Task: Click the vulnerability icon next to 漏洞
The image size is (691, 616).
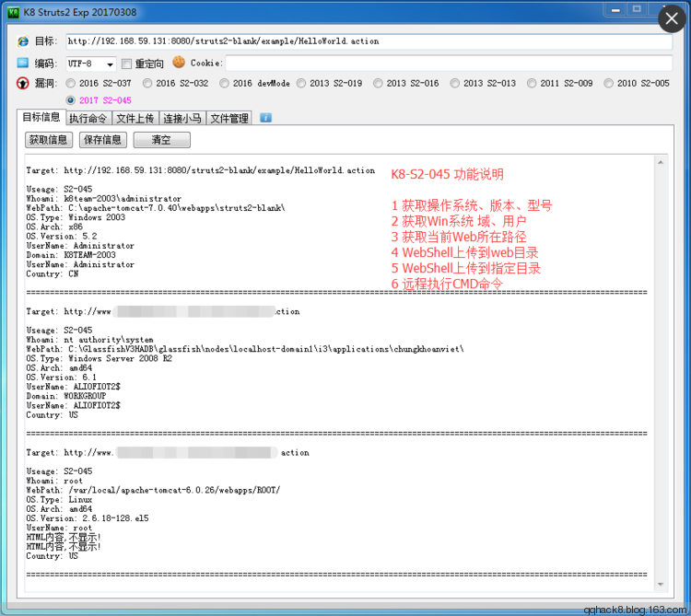Action: tap(23, 83)
